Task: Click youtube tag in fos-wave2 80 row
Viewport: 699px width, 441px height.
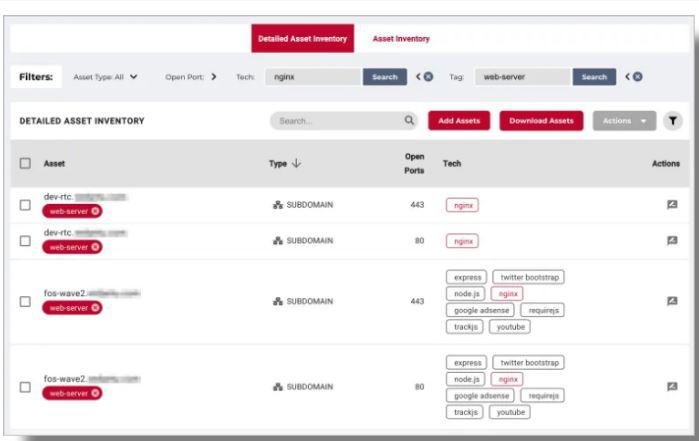Action: coord(510,412)
